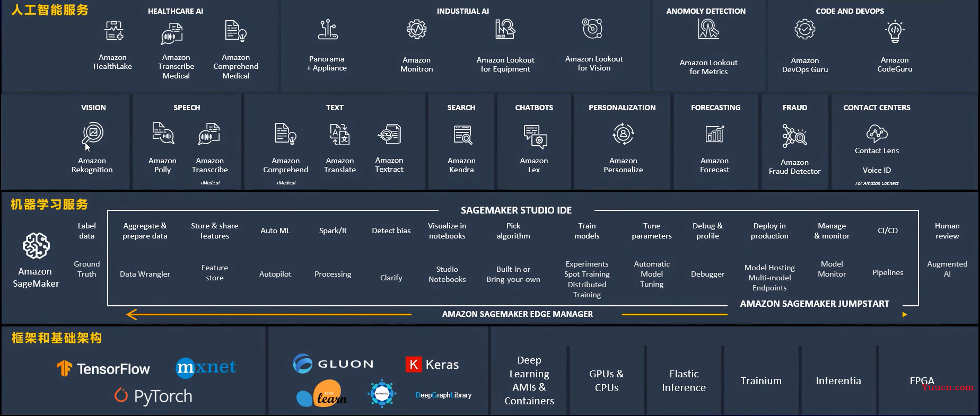
Task: Click Detect bias label
Action: pyautogui.click(x=391, y=231)
